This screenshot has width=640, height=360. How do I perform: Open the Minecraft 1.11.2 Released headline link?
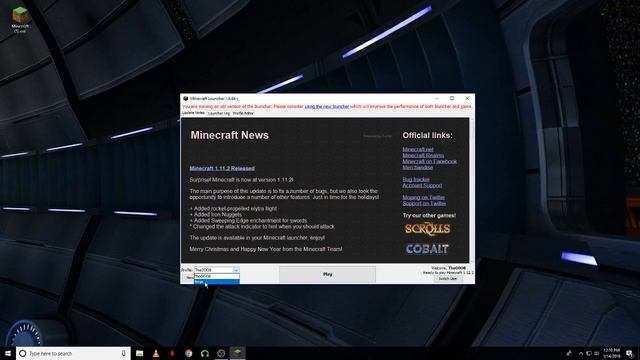pos(222,168)
